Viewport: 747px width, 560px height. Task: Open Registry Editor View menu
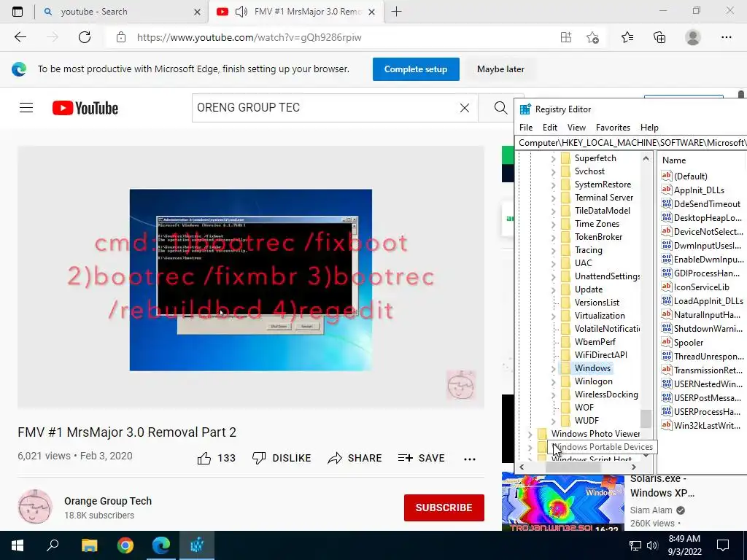click(576, 127)
